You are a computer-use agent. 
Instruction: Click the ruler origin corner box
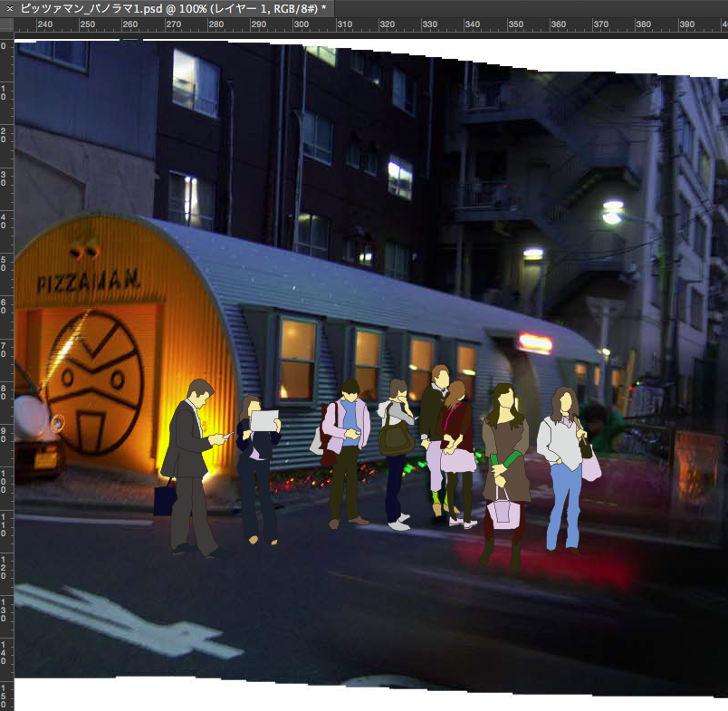[7, 25]
